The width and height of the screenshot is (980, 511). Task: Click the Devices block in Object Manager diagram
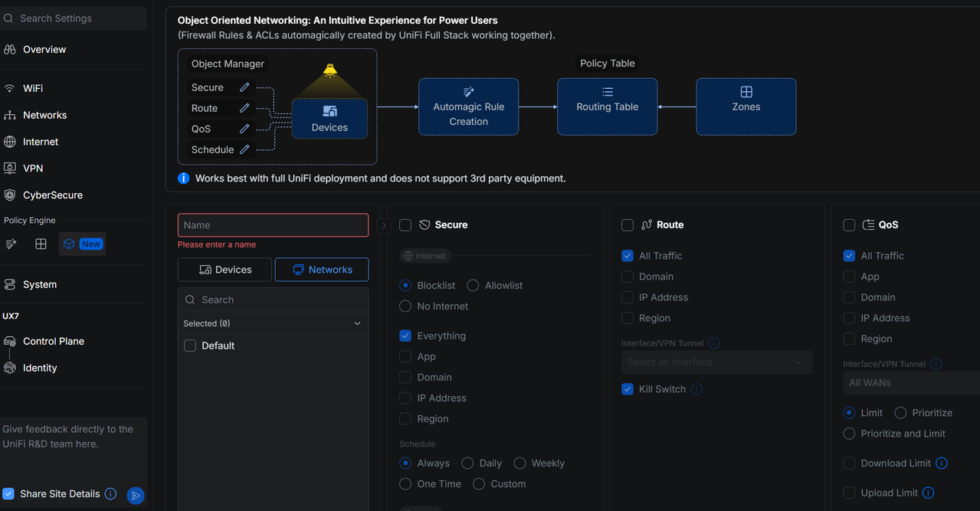coord(329,119)
